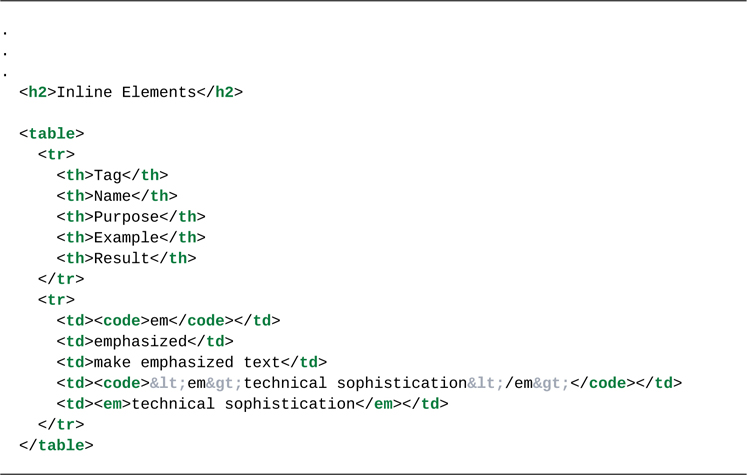Image resolution: width=747 pixels, height=475 pixels.
Task: Click the closing table tag
Action: pos(56,446)
